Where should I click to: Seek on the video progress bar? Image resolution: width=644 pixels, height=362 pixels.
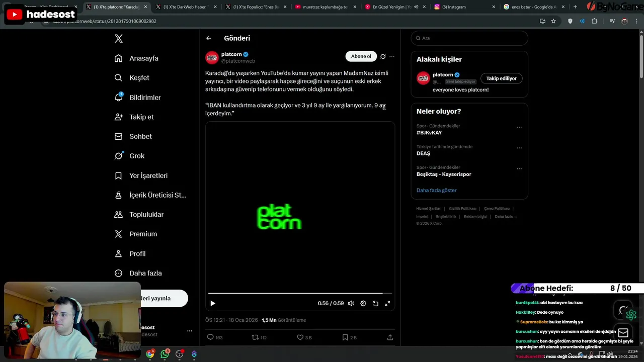(300, 293)
